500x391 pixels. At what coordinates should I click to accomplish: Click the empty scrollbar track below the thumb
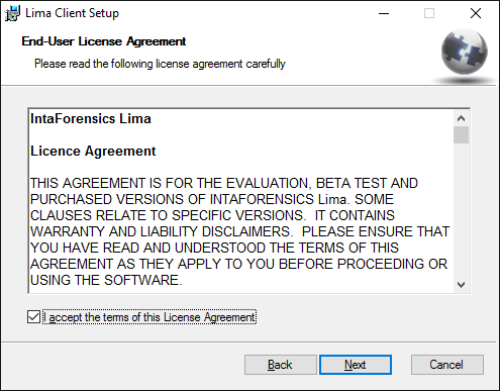[x=461, y=210]
